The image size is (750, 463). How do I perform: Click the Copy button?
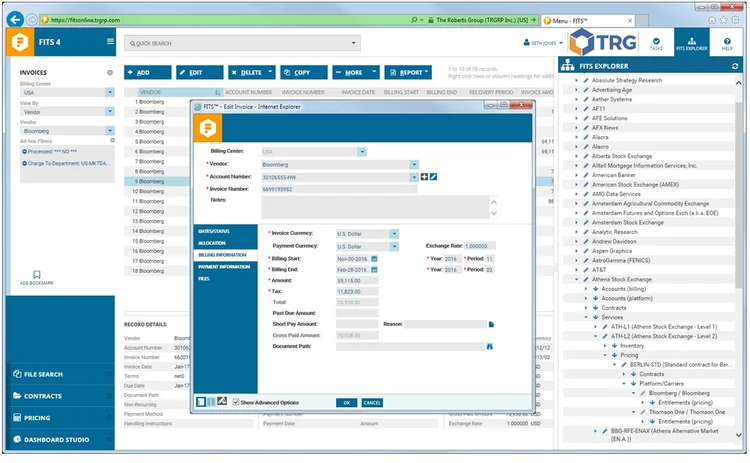[x=304, y=73]
